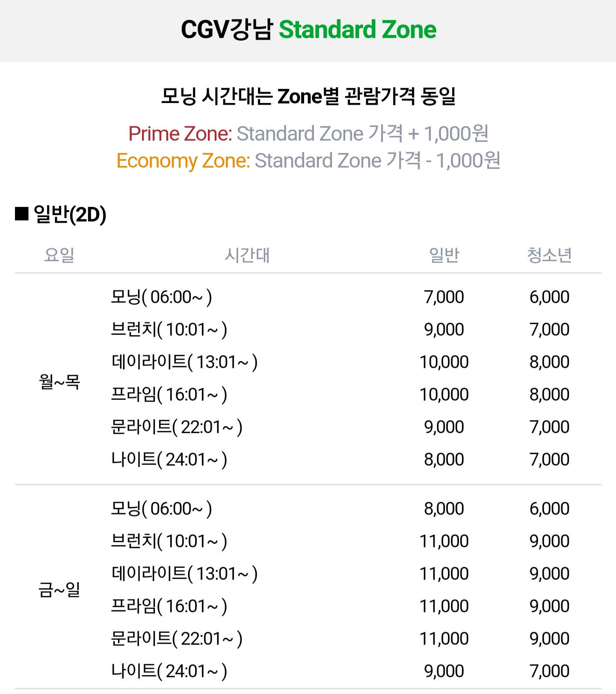Click the 요일 column header
Viewport: 616px width, 694px height.
[59, 255]
